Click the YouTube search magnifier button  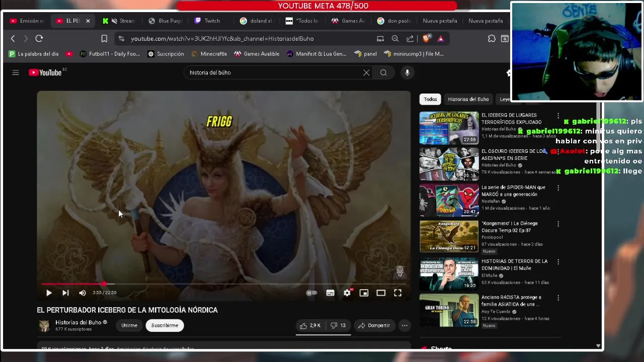383,72
